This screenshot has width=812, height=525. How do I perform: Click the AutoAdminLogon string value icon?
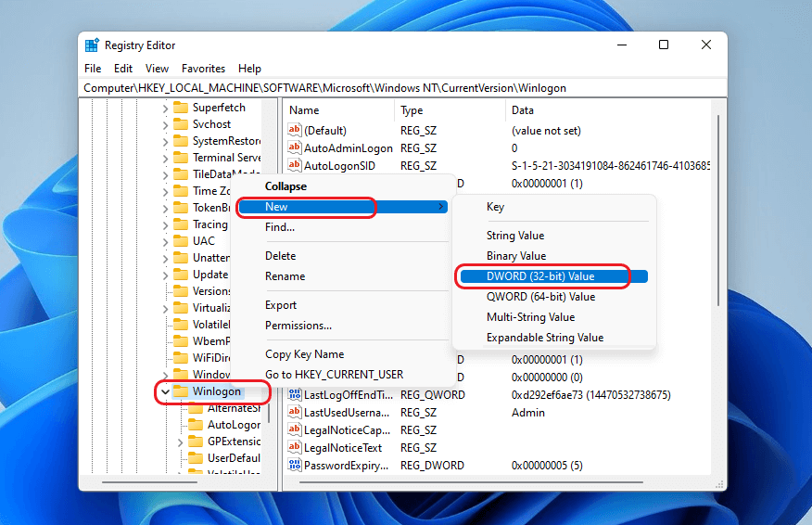coord(294,147)
